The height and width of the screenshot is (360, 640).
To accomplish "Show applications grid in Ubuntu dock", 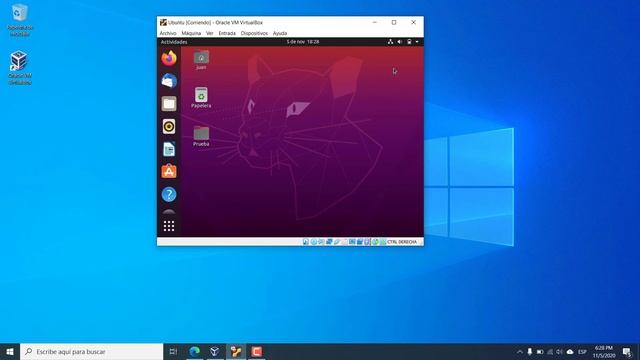I will tap(169, 226).
